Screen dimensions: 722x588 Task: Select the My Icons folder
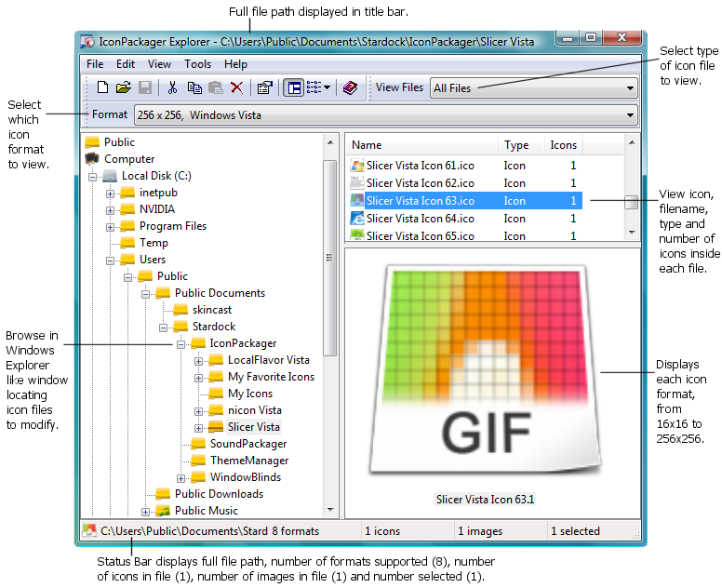coord(250,394)
